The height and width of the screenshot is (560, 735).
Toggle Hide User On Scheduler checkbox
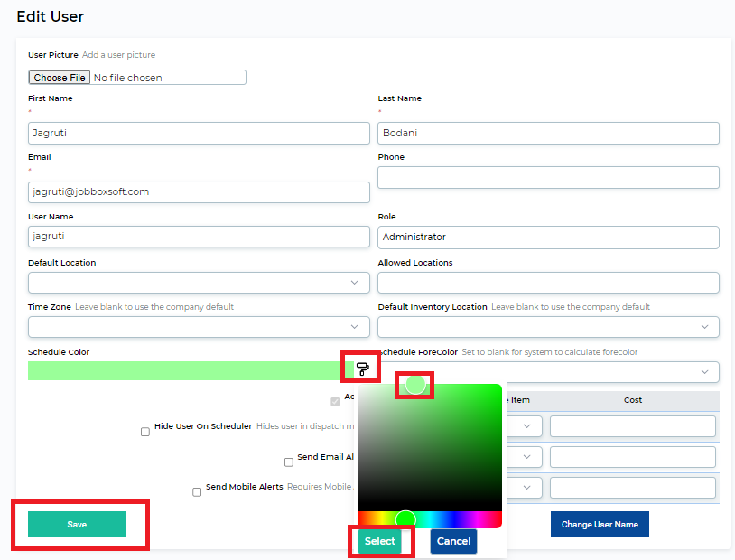[x=145, y=432]
